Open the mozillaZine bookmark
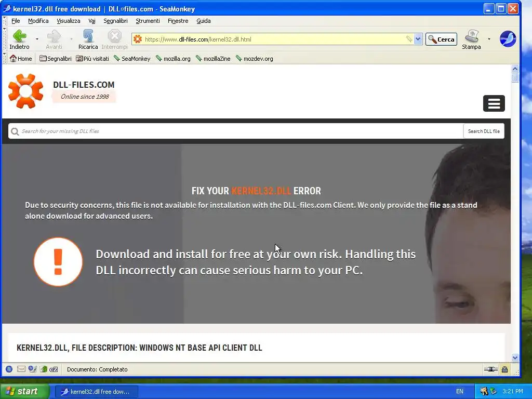Image resolution: width=532 pixels, height=399 pixels. pyautogui.click(x=213, y=58)
